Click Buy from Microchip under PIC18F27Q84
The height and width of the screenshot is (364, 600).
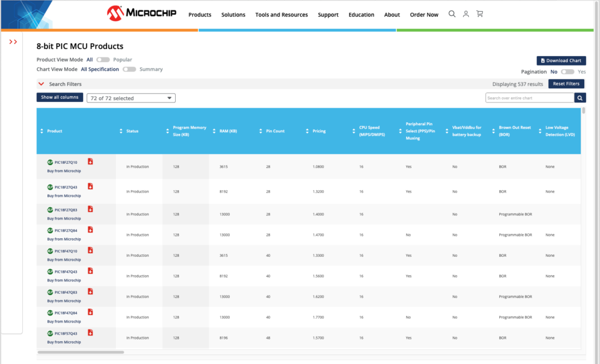[x=64, y=239]
